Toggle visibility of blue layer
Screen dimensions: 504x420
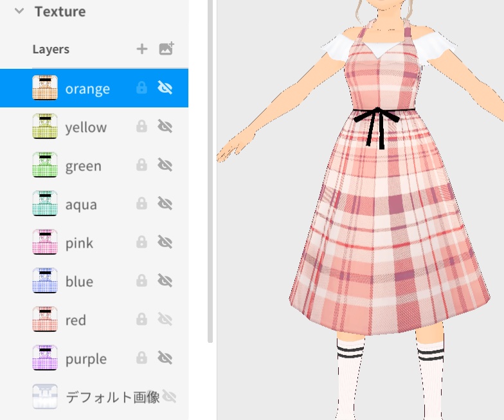point(165,280)
